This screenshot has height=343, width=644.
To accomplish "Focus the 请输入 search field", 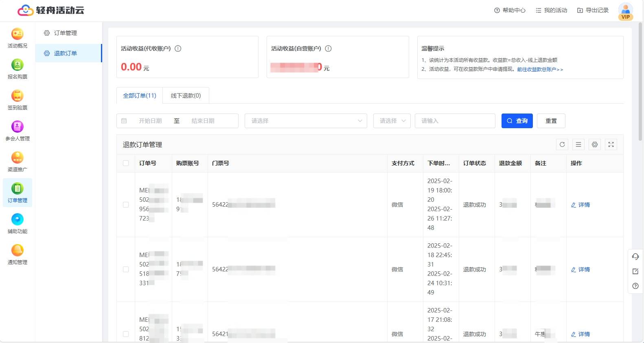I will point(455,121).
